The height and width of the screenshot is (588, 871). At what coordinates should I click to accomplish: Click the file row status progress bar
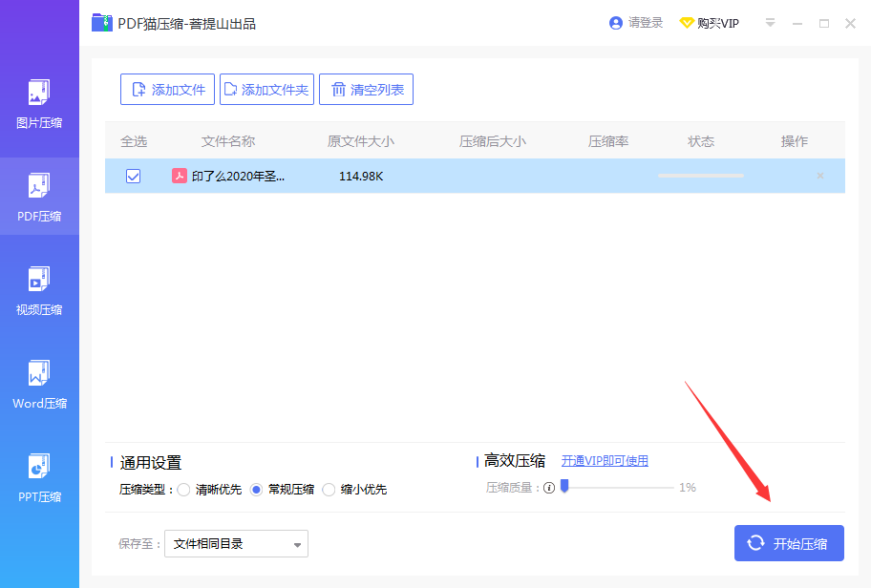(x=701, y=176)
